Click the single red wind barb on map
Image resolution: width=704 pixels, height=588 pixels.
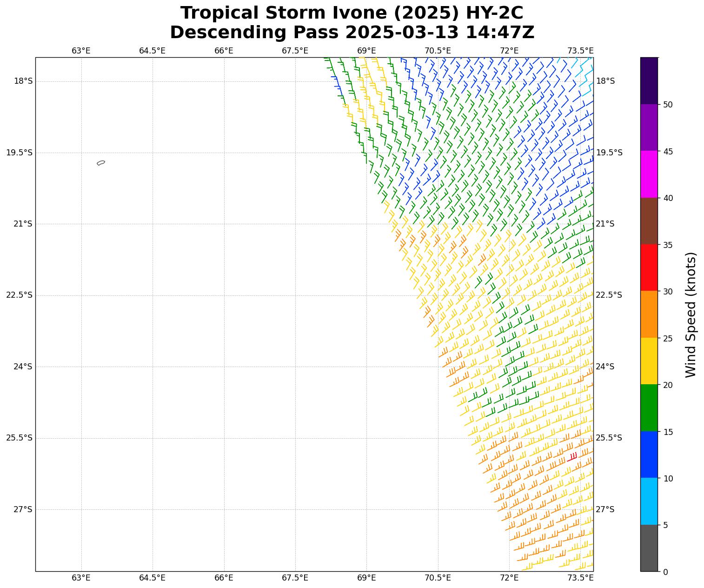tap(572, 457)
